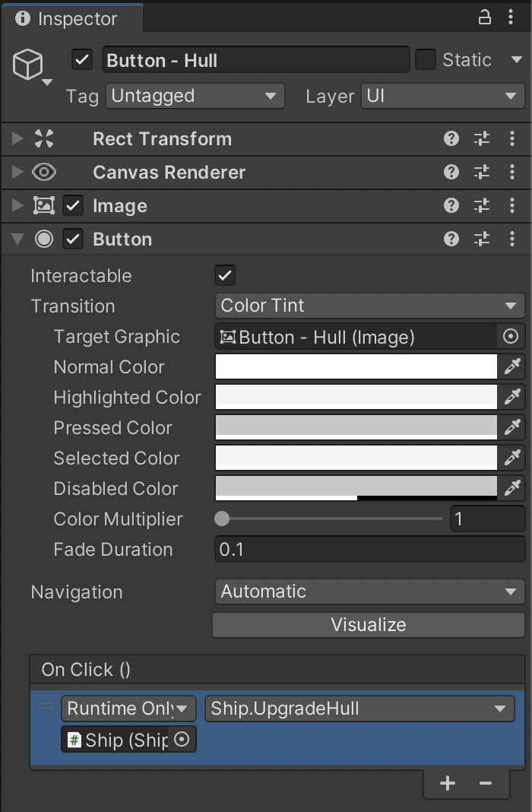This screenshot has width=532, height=812.
Task: Click the Visualize button
Action: point(369,625)
